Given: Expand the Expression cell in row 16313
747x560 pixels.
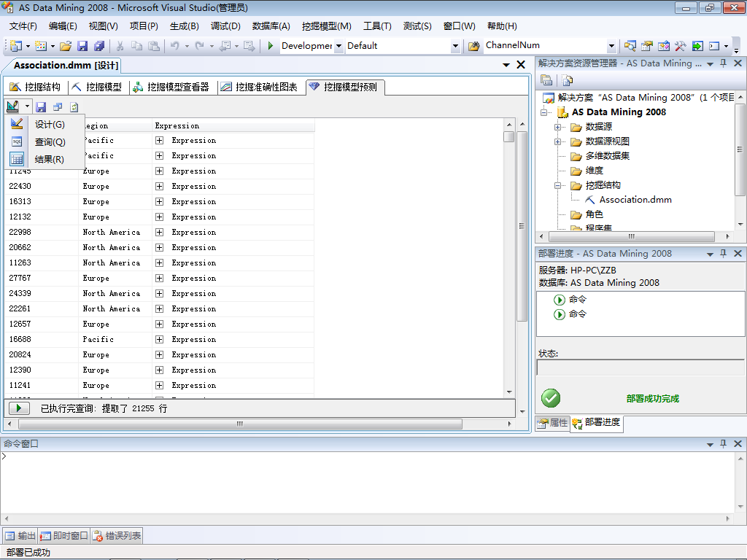Looking at the screenshot, I should [160, 201].
